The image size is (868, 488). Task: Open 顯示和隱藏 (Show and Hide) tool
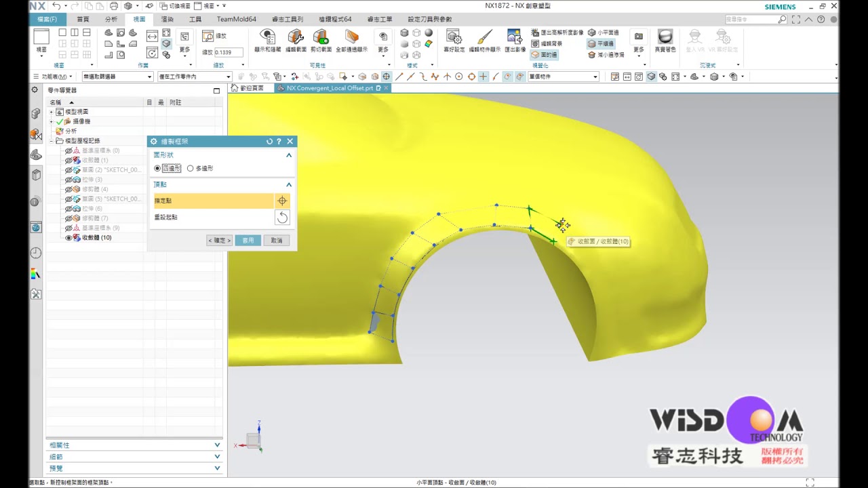click(267, 41)
